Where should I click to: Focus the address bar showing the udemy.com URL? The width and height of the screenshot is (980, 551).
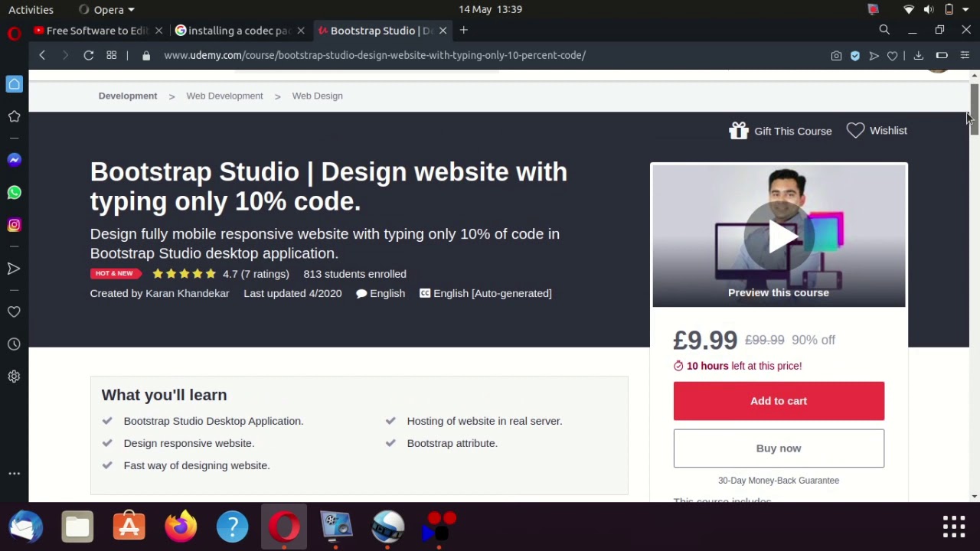(374, 55)
